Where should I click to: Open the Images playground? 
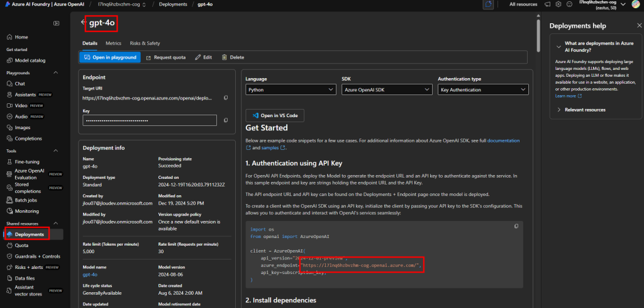19,127
